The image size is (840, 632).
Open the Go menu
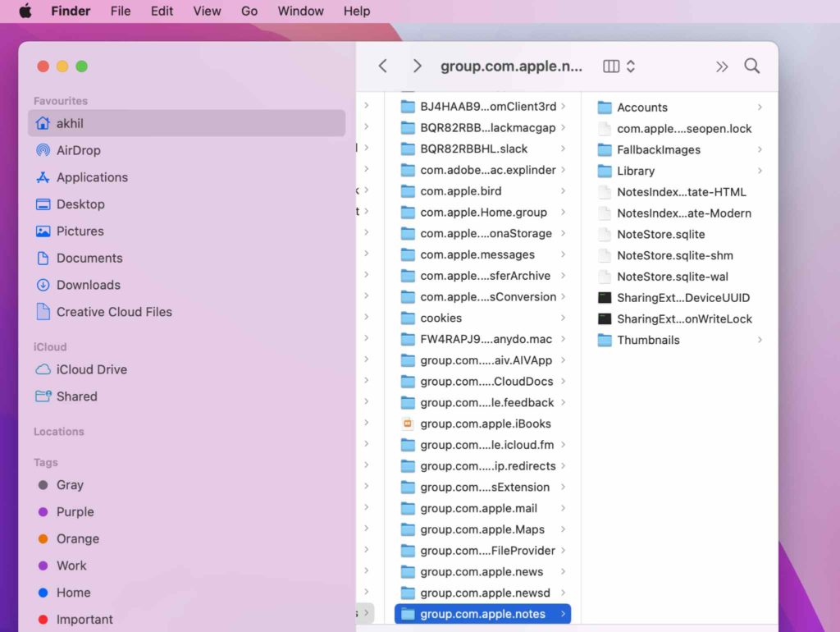click(249, 11)
